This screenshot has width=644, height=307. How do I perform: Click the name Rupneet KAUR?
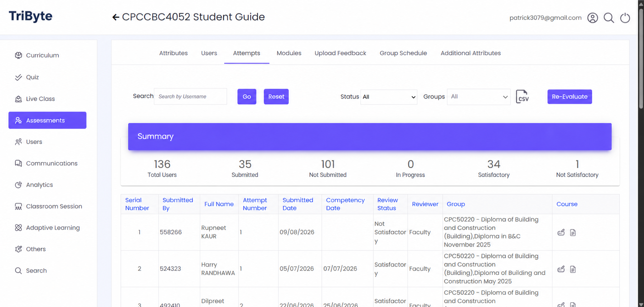click(213, 232)
